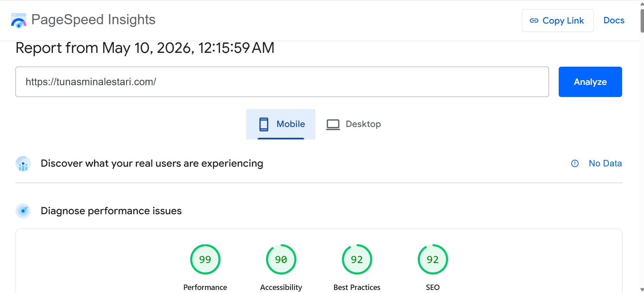Click 'Diagnose performance issues' heading
Image resolution: width=644 pixels, height=293 pixels.
click(111, 211)
